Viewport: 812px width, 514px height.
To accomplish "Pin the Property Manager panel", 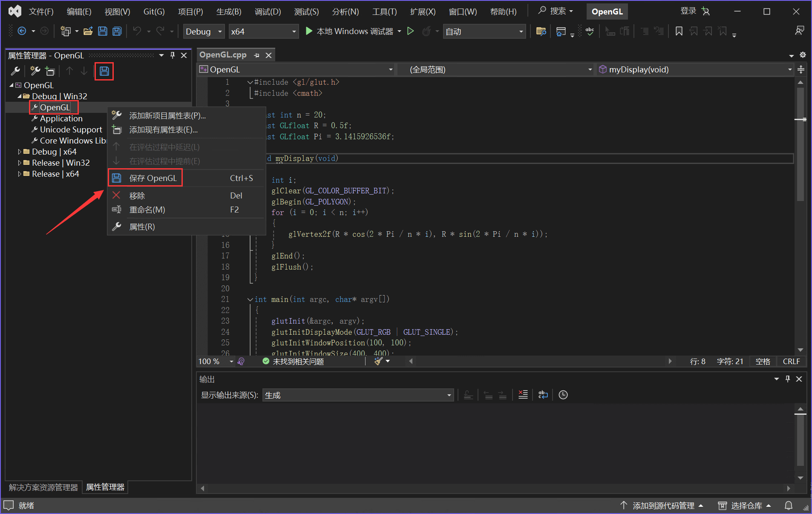I will click(x=173, y=55).
